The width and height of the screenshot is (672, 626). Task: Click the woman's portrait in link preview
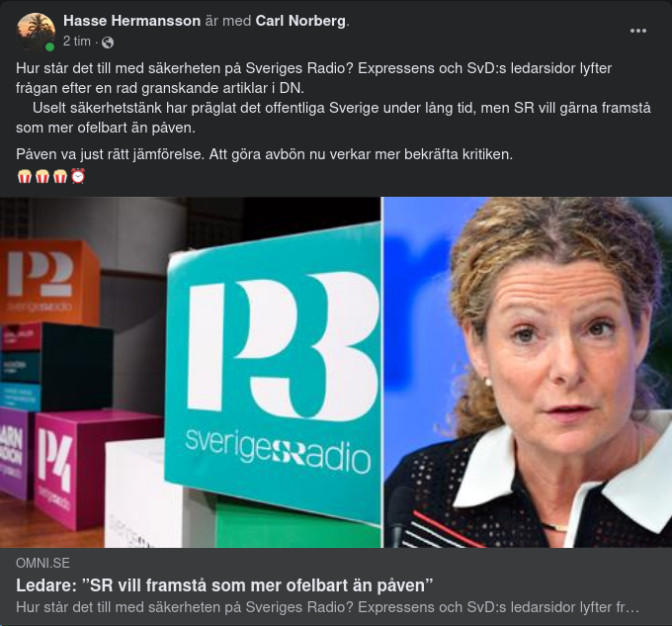pyautogui.click(x=528, y=372)
